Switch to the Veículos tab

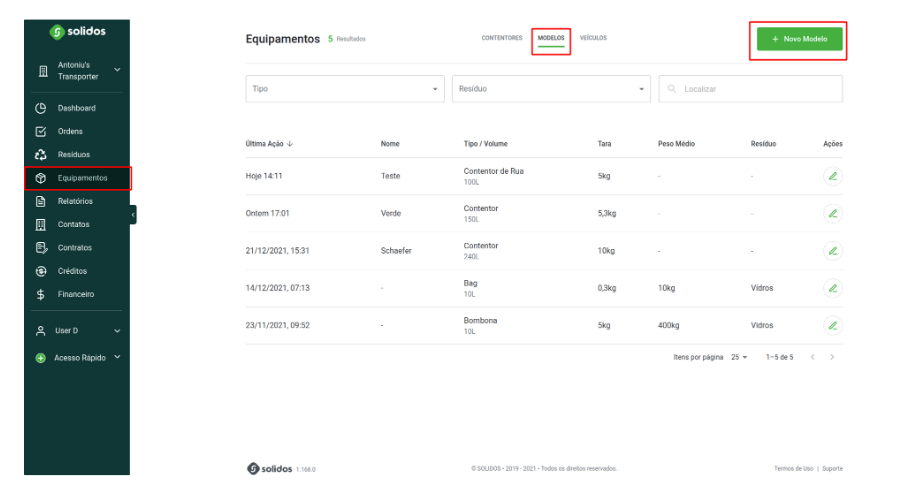pyautogui.click(x=593, y=38)
